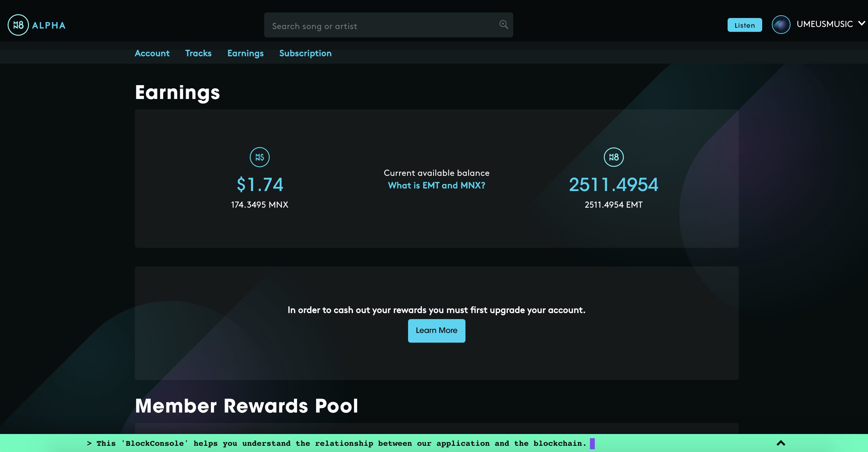Go to the Subscription tab
868x452 pixels.
coord(305,53)
